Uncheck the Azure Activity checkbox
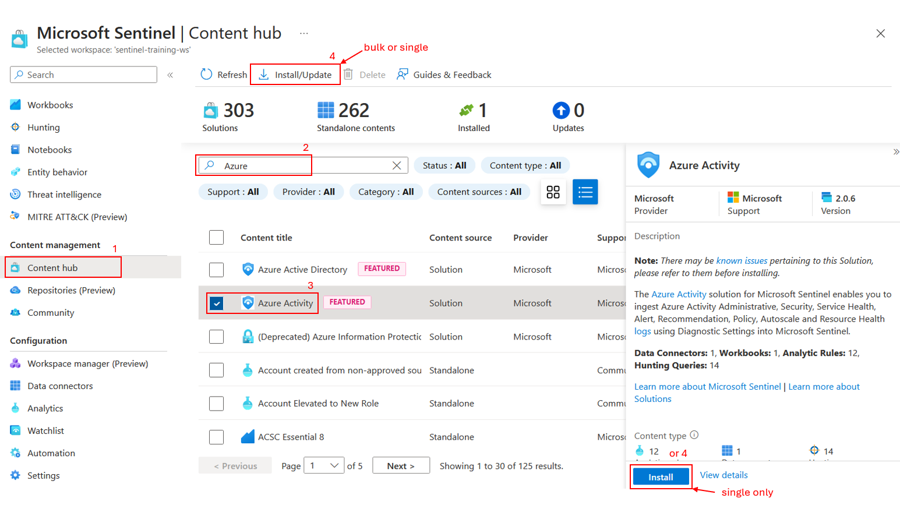The height and width of the screenshot is (505, 900). pos(216,303)
